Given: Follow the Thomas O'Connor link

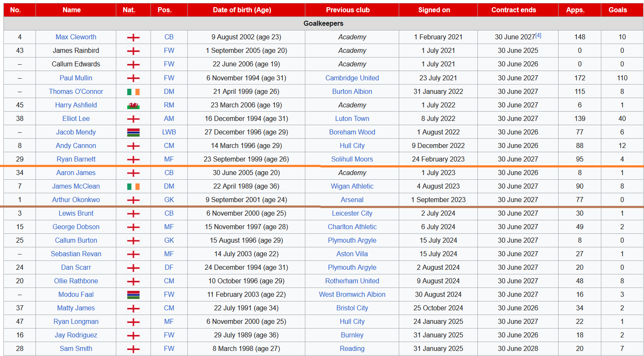Looking at the screenshot, I should [76, 91].
